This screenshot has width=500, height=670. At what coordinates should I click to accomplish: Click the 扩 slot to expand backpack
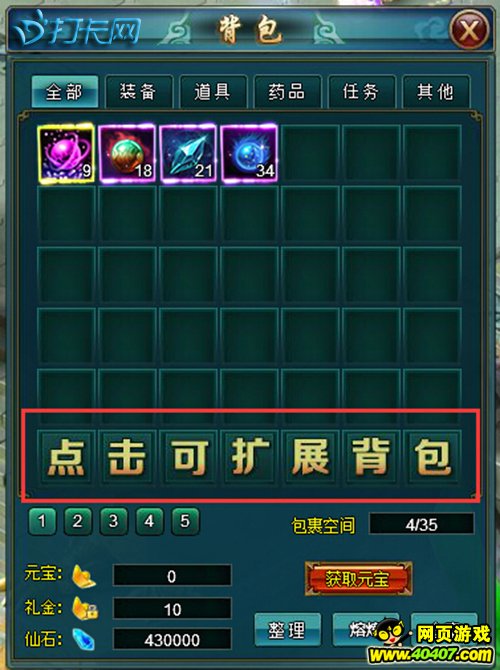click(249, 457)
